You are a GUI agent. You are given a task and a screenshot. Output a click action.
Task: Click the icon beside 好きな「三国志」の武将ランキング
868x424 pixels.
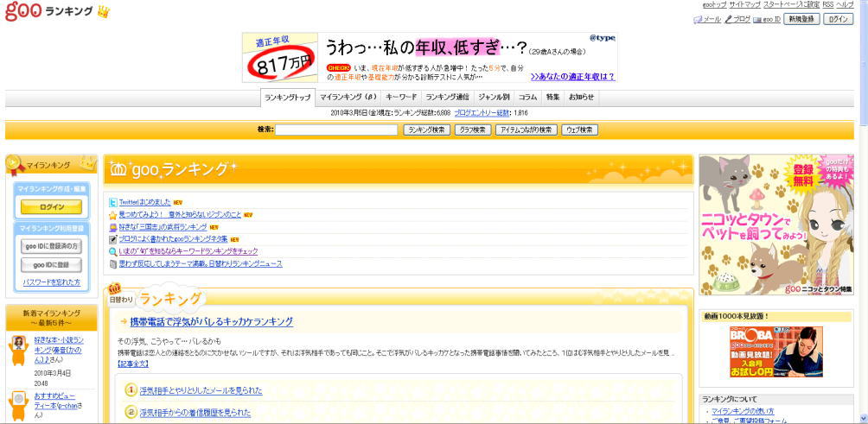pos(113,227)
